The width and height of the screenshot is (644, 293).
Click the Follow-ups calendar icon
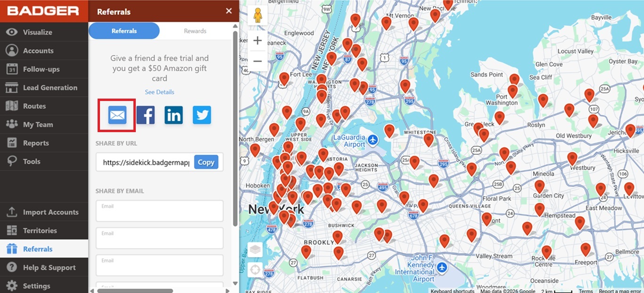point(12,69)
